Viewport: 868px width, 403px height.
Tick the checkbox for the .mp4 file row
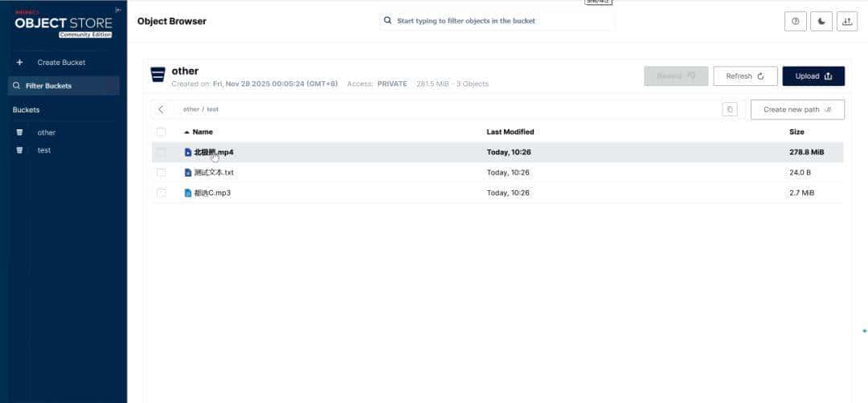pyautogui.click(x=161, y=152)
